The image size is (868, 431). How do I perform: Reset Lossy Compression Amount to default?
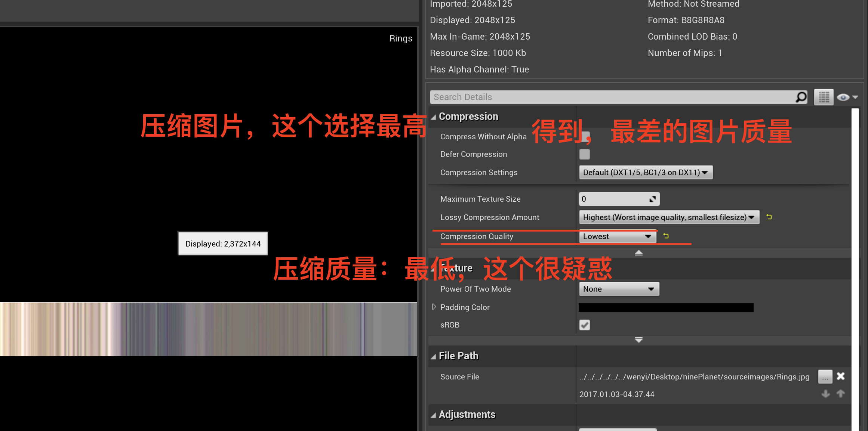769,217
